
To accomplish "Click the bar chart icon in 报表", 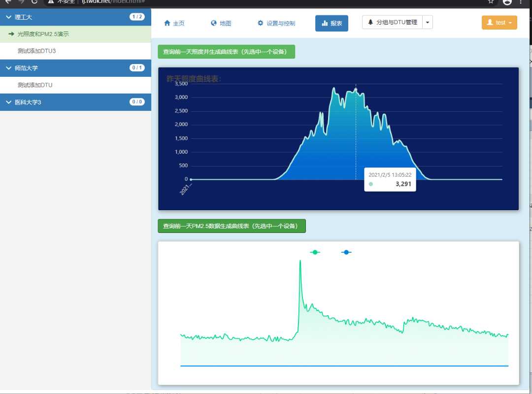I will pyautogui.click(x=325, y=23).
